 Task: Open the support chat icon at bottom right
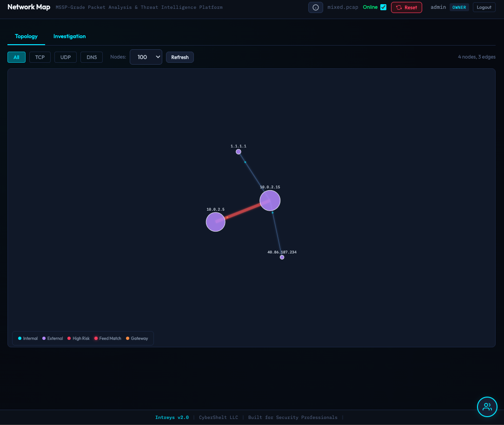coord(487,407)
